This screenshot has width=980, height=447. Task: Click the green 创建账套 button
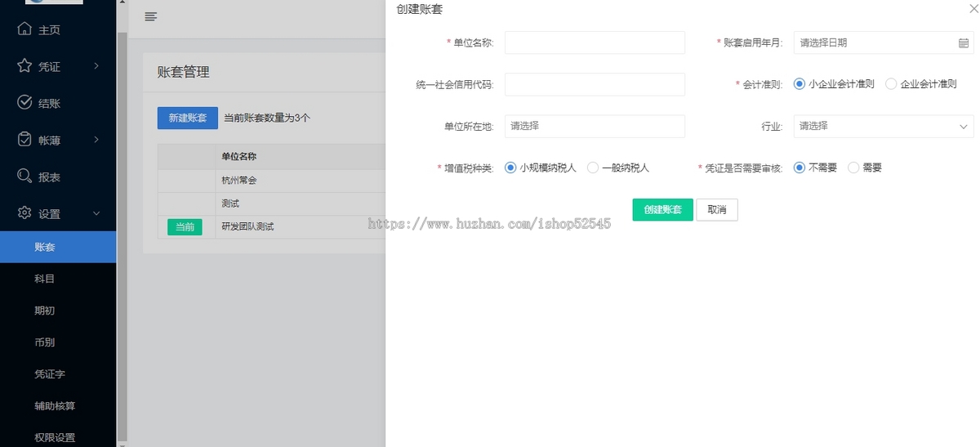(x=662, y=209)
